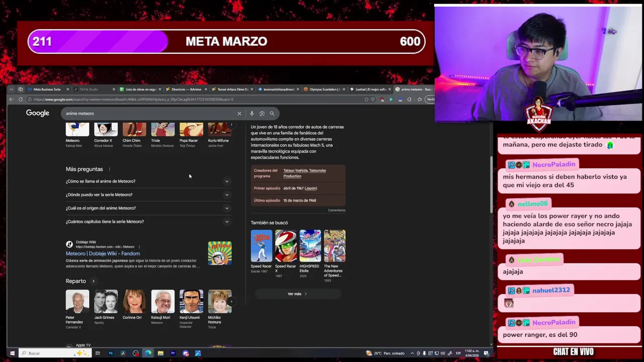Open DaVinci Resolve from taskbar
Image resolution: width=644 pixels, height=362 pixels.
click(123, 353)
